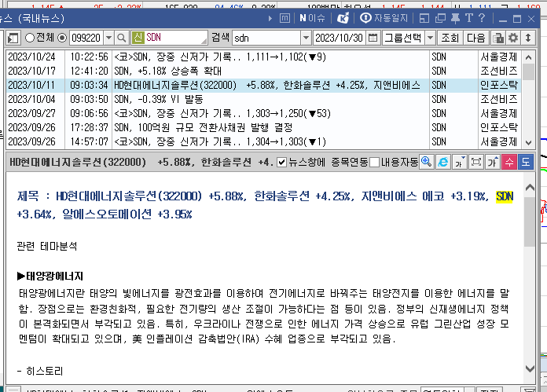Click the 다음 next button
Screen dimensions: 547x392
coord(475,38)
